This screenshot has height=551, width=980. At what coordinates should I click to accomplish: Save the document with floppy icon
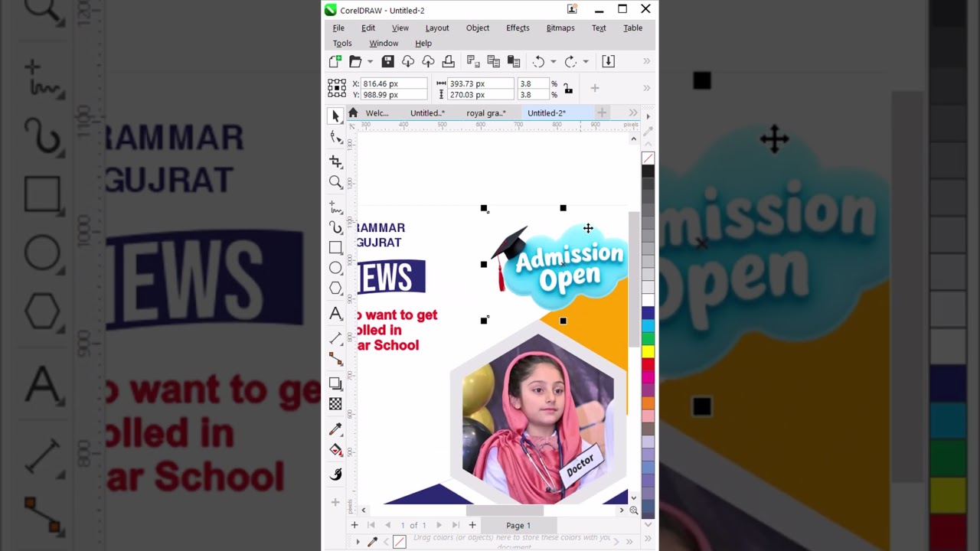[387, 61]
